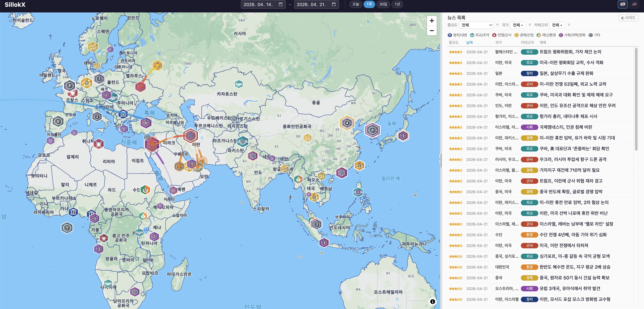The width and height of the screenshot is (644, 309).
Task: Zoom out on the map
Action: coord(432,31)
